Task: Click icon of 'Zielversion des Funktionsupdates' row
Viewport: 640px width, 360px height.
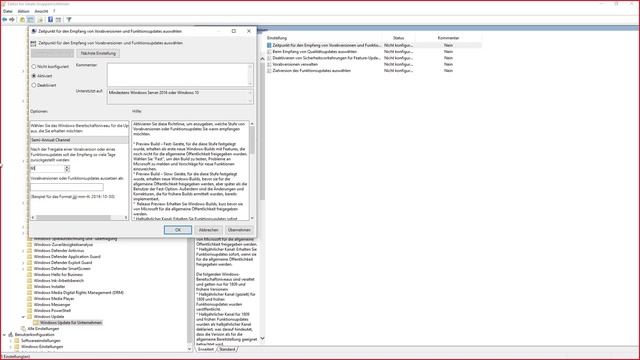Action: tap(269, 71)
